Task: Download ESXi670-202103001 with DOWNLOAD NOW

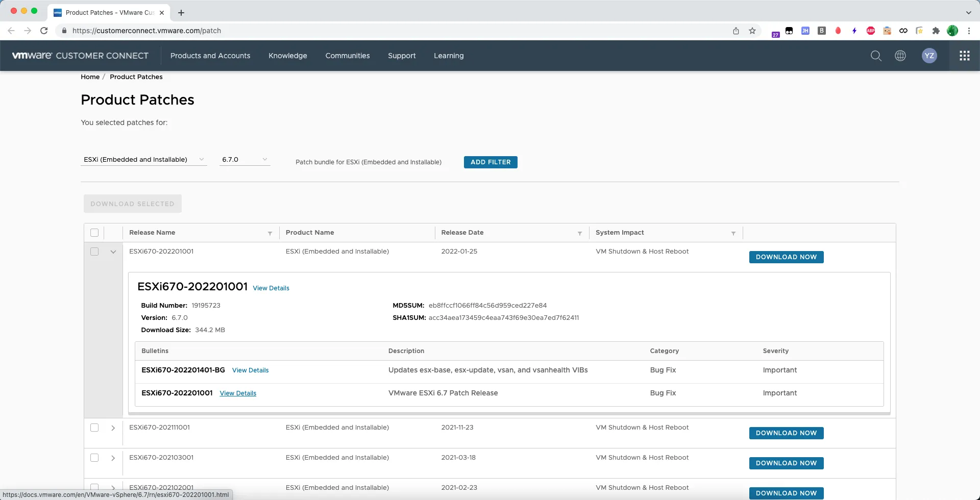Action: pyautogui.click(x=786, y=463)
